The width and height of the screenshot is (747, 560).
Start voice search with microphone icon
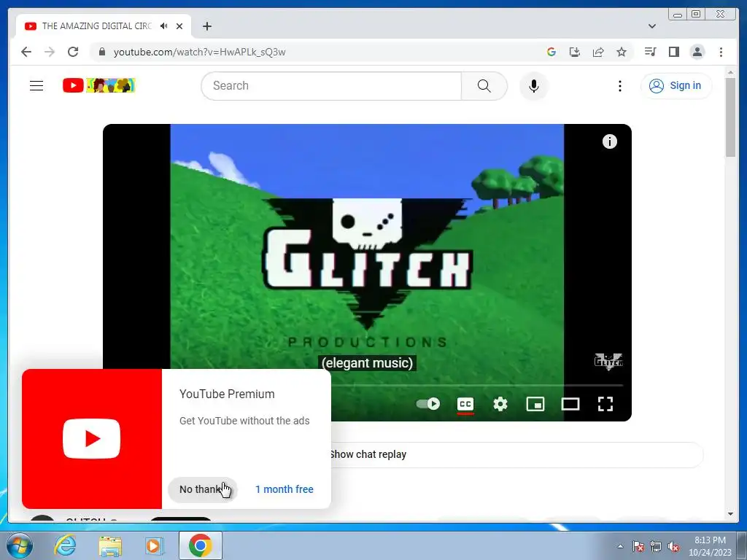click(x=534, y=86)
